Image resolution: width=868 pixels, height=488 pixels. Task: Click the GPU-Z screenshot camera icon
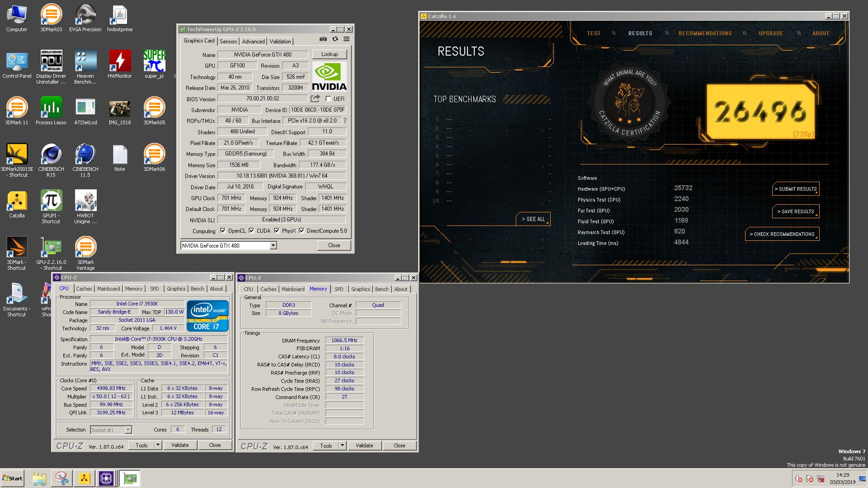click(323, 39)
